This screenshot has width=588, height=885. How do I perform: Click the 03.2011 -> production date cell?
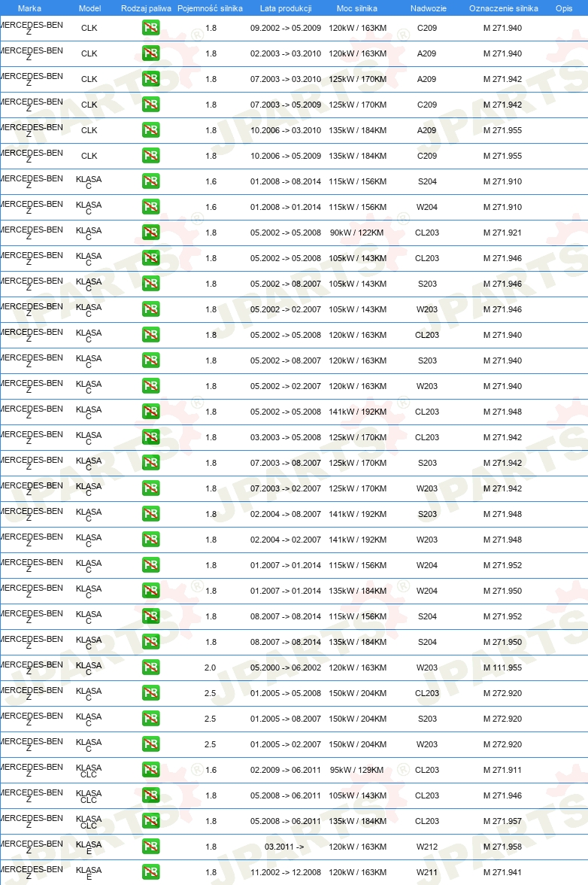[x=284, y=846]
